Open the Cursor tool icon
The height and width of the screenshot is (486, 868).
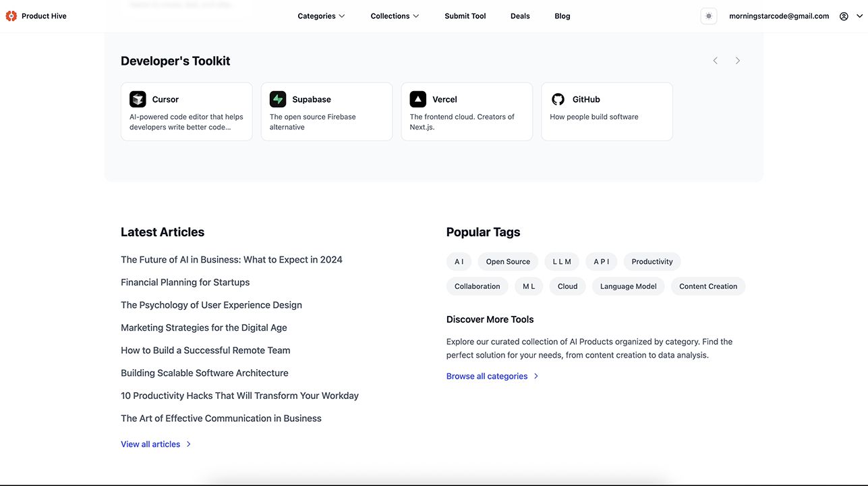tap(138, 99)
